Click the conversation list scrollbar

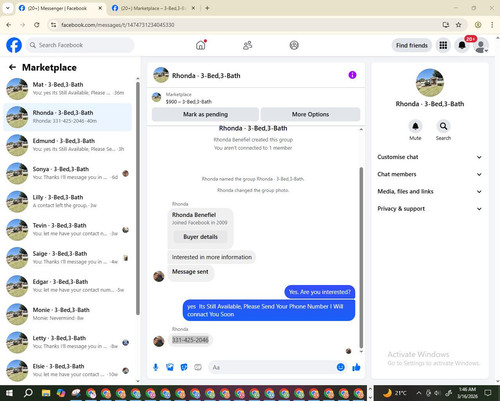[x=138, y=198]
